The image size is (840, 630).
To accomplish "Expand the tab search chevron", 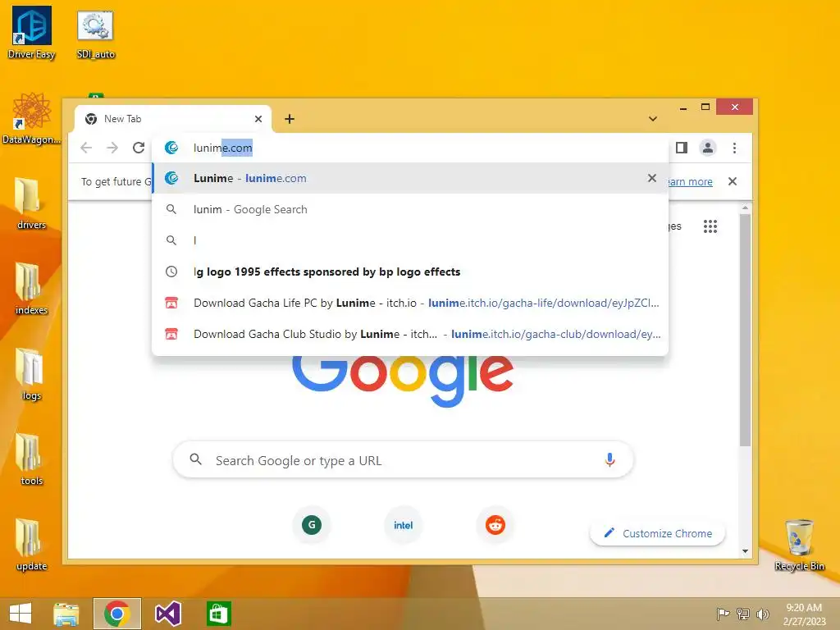I will click(652, 119).
